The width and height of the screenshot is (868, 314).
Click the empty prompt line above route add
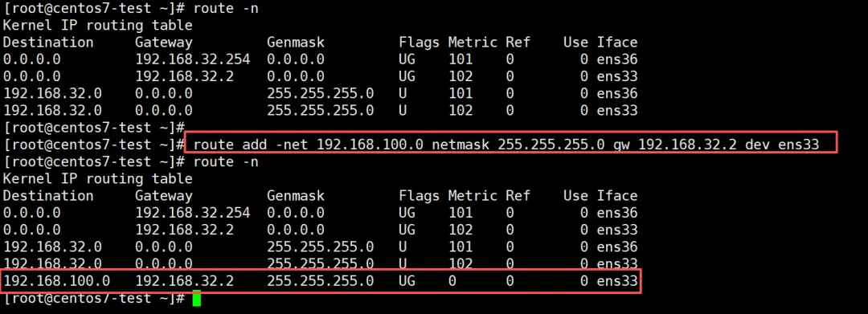tap(93, 128)
